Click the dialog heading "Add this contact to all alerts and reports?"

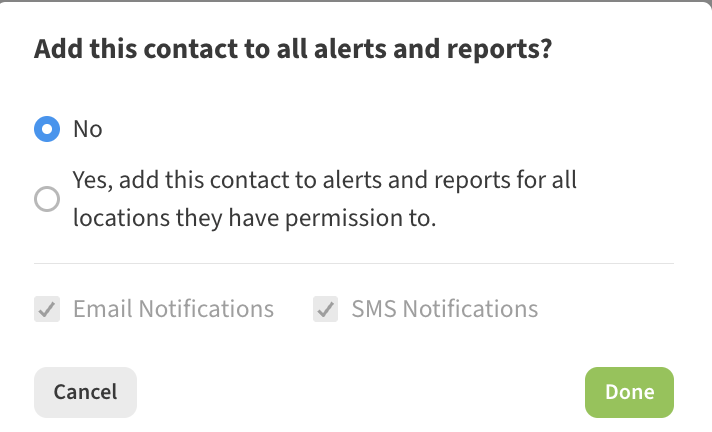point(293,51)
